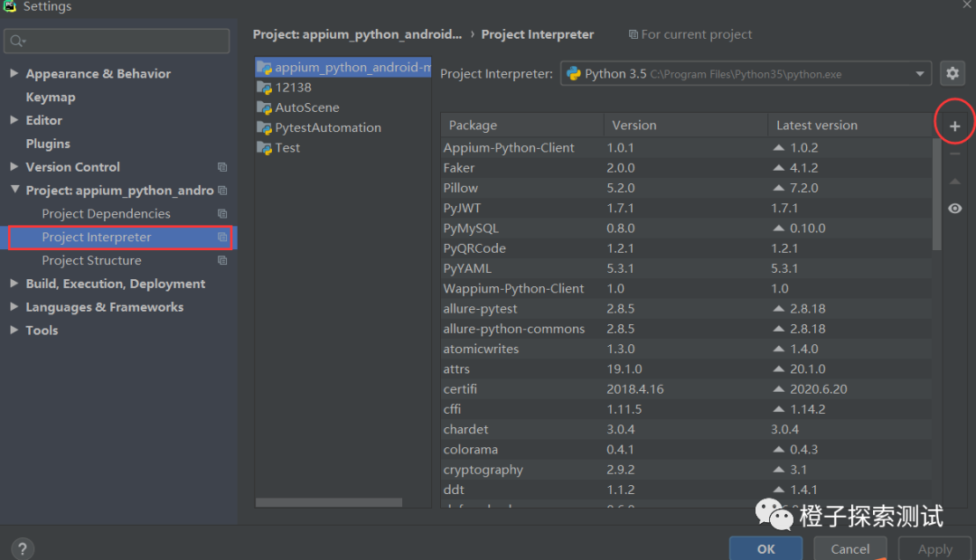Image resolution: width=976 pixels, height=560 pixels.
Task: Open the interpreter gear settings
Action: [953, 73]
